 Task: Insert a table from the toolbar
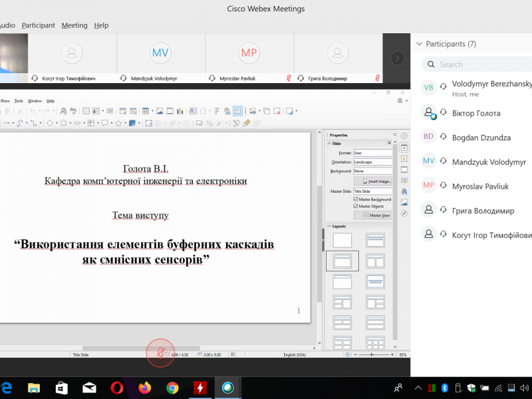[x=146, y=111]
